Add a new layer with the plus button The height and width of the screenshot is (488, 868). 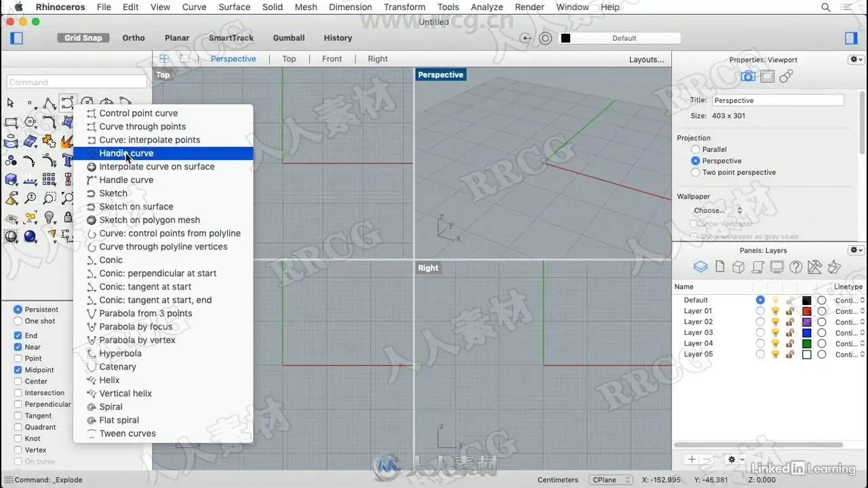691,460
